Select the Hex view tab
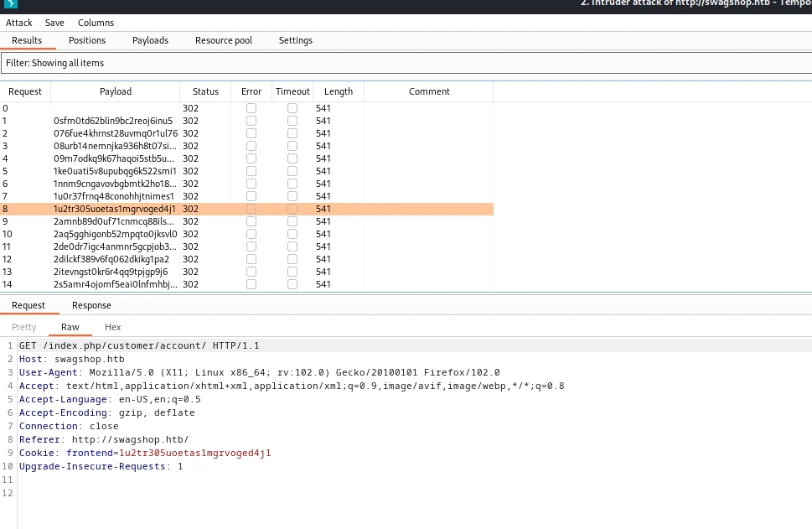 pyautogui.click(x=112, y=328)
